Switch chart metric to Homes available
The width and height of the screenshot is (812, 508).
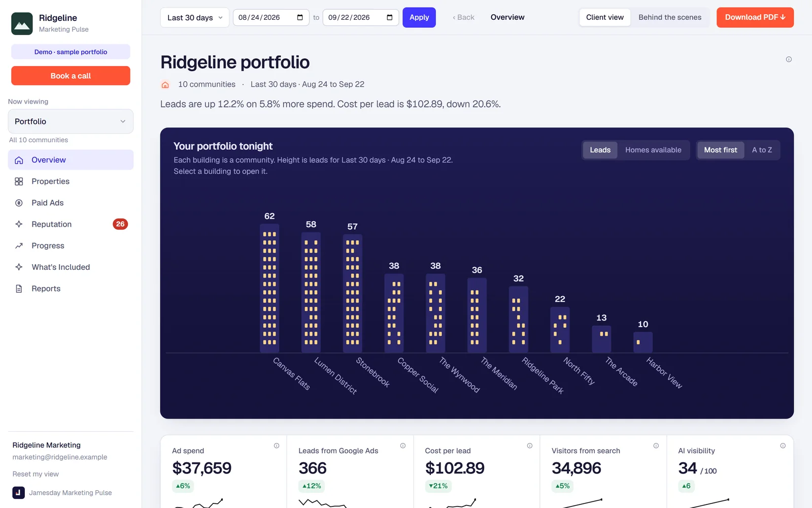[653, 150]
